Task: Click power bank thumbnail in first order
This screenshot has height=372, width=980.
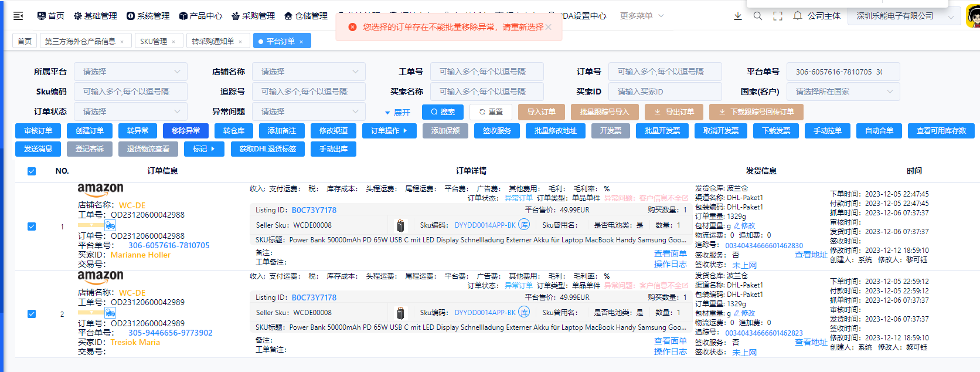Action: [x=401, y=225]
